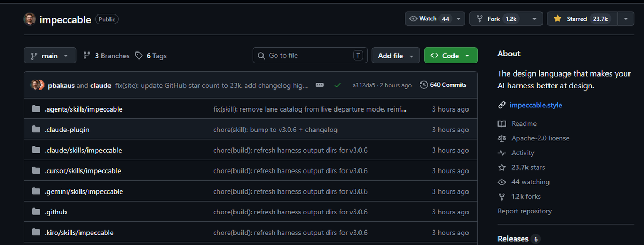
Task: Click folder icon beside .agents/skills/impeccable
Action: 36,109
